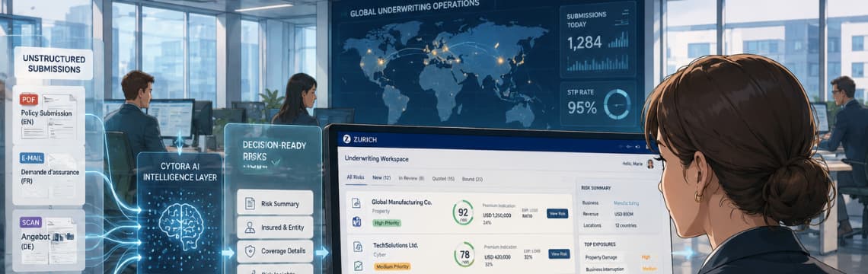Click the STP Rate 95% progress ring
The image size is (868, 274).
click(x=617, y=104)
